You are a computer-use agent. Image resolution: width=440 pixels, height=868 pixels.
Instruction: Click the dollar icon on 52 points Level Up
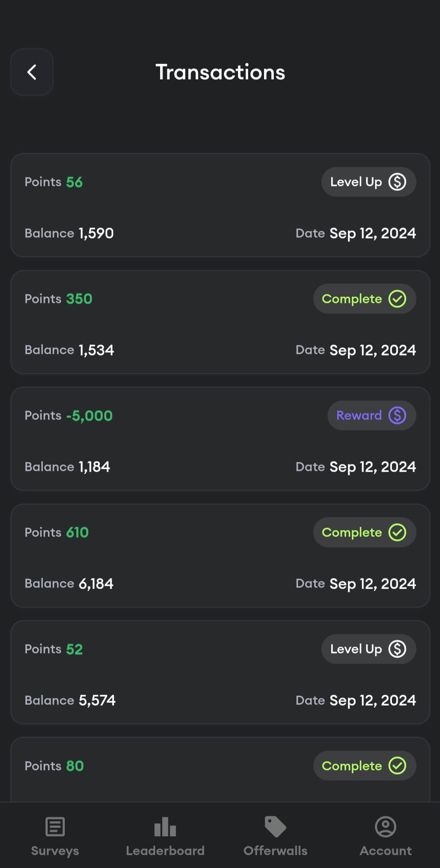tap(397, 649)
